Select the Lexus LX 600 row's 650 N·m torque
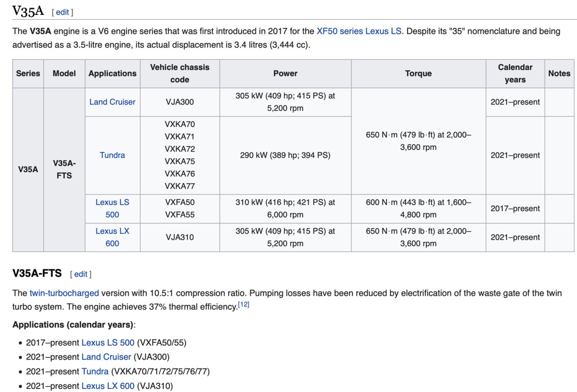Screen dimensions: 577x392 (418, 237)
